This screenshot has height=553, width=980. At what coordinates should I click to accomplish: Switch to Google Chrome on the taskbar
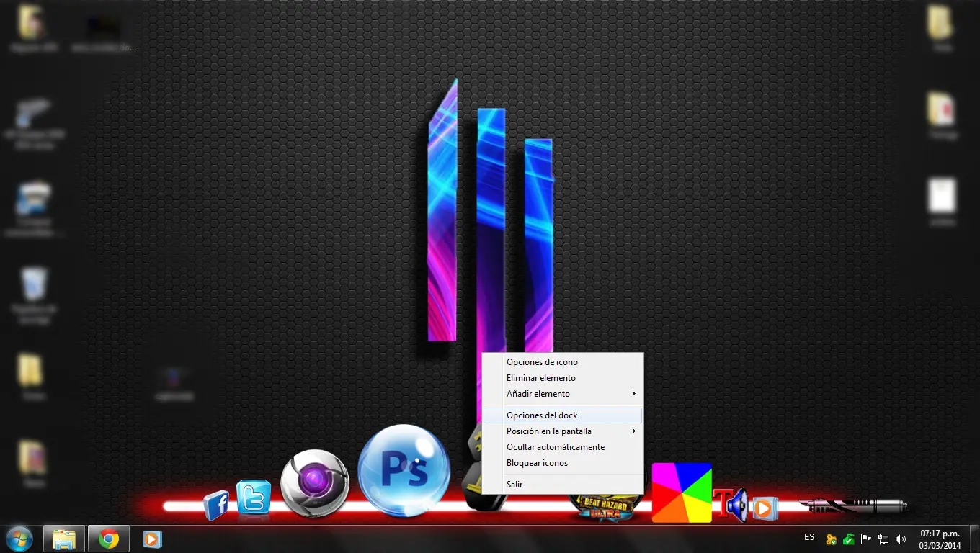pyautogui.click(x=109, y=539)
